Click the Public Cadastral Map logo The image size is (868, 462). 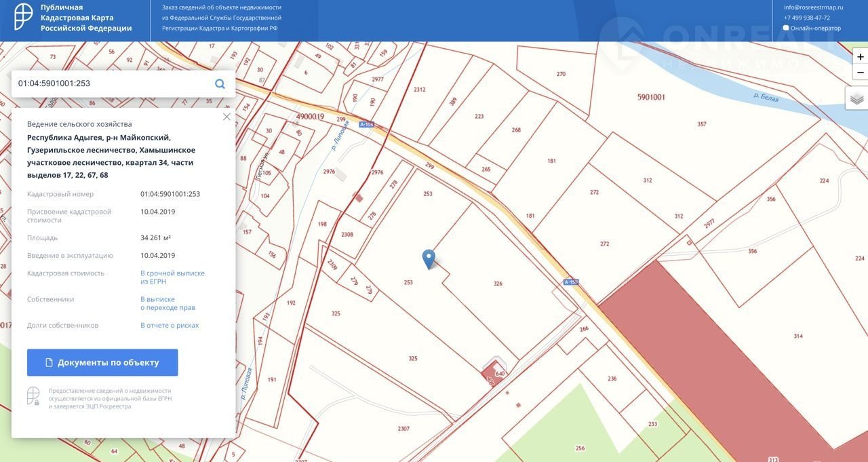tap(24, 18)
